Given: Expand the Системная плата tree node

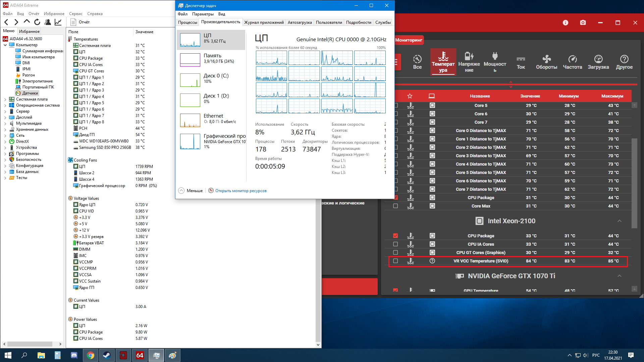Looking at the screenshot, I should [5, 99].
